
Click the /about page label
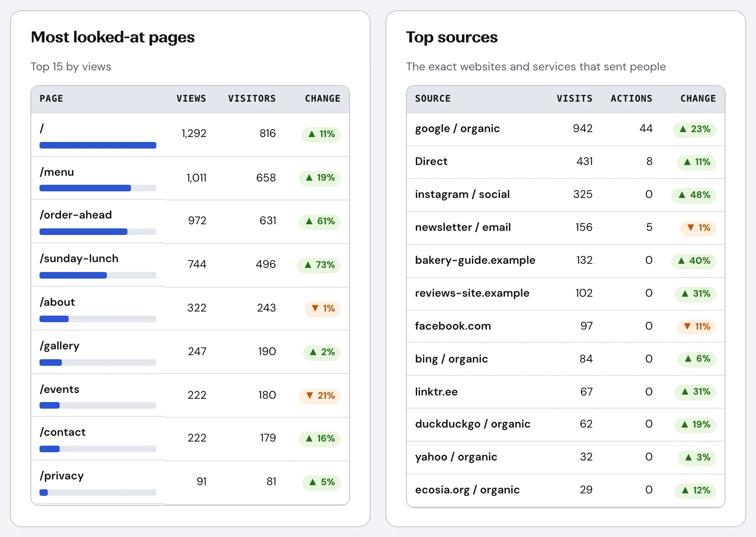57,302
